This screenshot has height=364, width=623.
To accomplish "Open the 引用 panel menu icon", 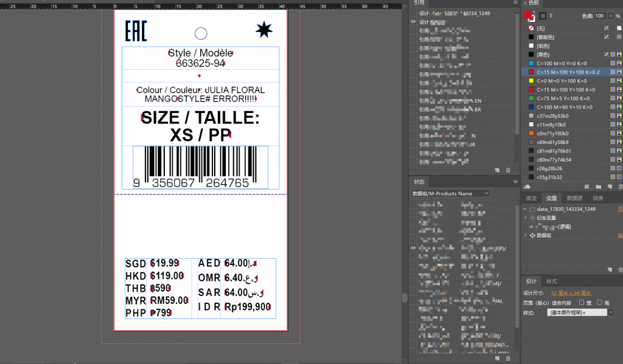I will 515,2.
